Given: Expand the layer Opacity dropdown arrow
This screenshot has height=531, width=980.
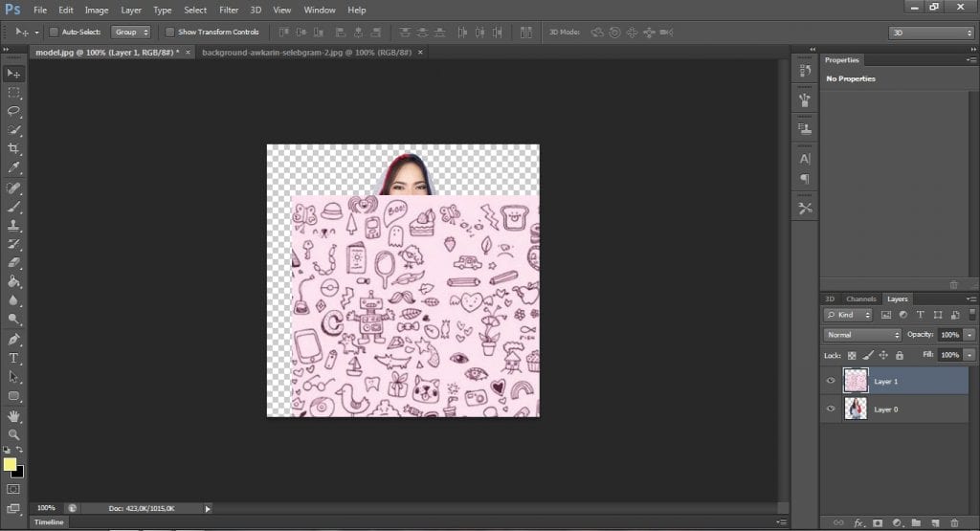Looking at the screenshot, I should [x=969, y=335].
